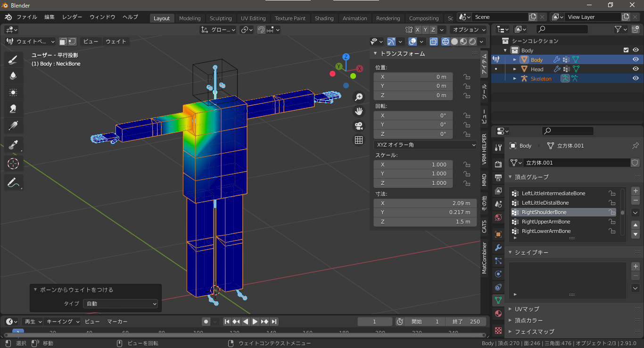The height and width of the screenshot is (348, 644).
Task: Remove the selected vertex group
Action: pos(636,200)
